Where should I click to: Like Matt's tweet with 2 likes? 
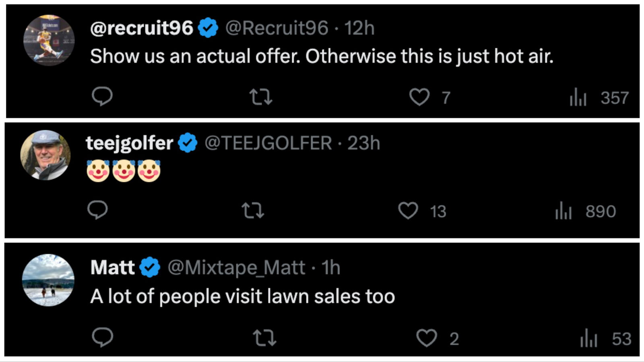426,338
